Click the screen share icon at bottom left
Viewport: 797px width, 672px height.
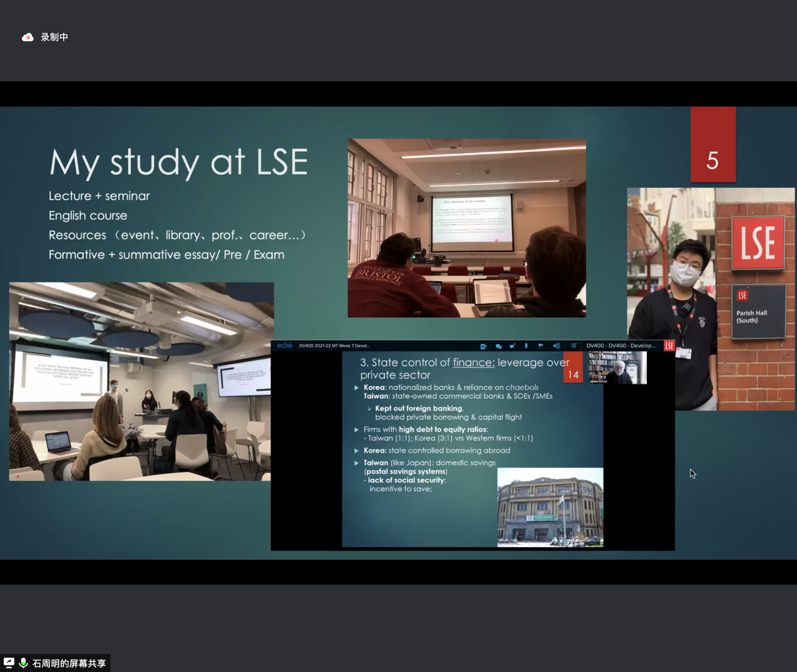point(9,663)
